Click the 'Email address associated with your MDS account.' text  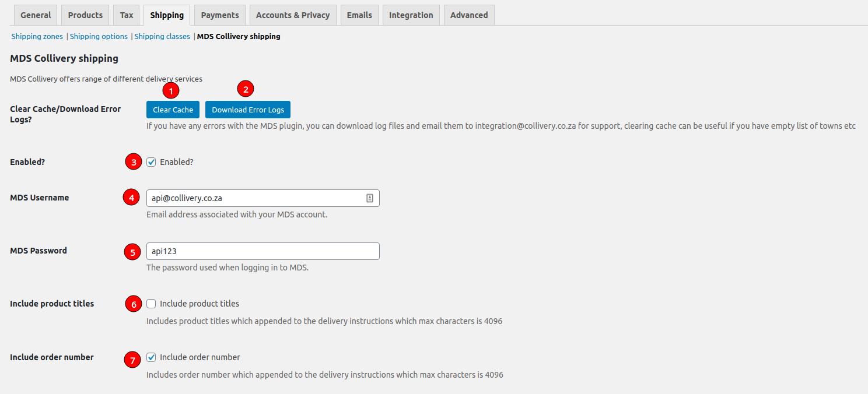tap(237, 214)
